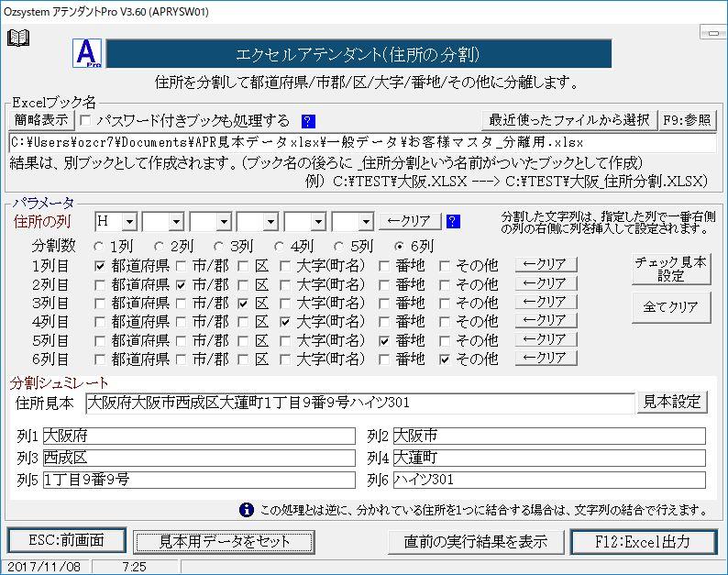Click ←クリア for the 5列目 row

point(546,339)
